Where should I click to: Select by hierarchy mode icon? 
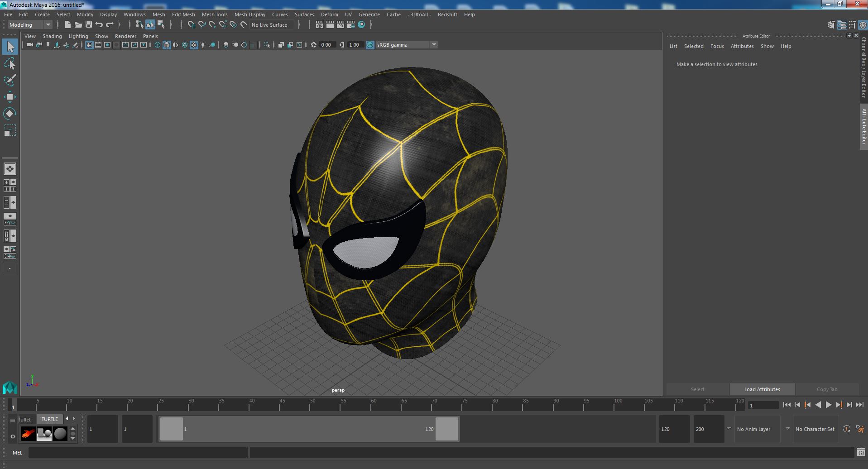click(x=139, y=25)
